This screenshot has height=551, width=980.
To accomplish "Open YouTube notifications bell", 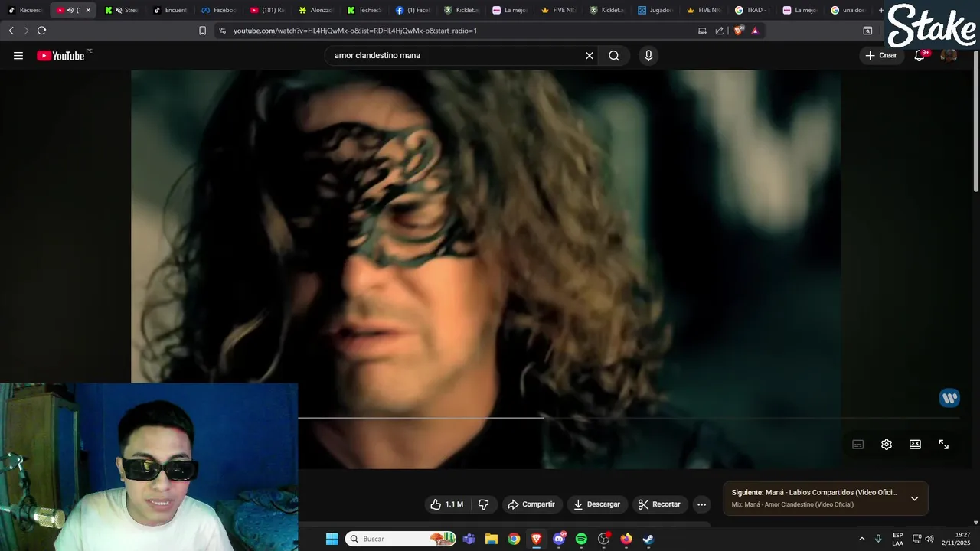I will (920, 55).
